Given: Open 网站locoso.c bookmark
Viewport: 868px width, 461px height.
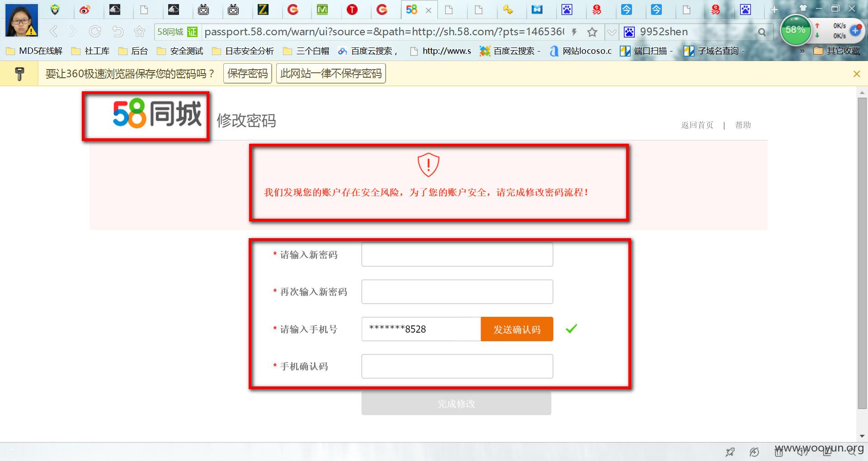Looking at the screenshot, I should pos(580,51).
